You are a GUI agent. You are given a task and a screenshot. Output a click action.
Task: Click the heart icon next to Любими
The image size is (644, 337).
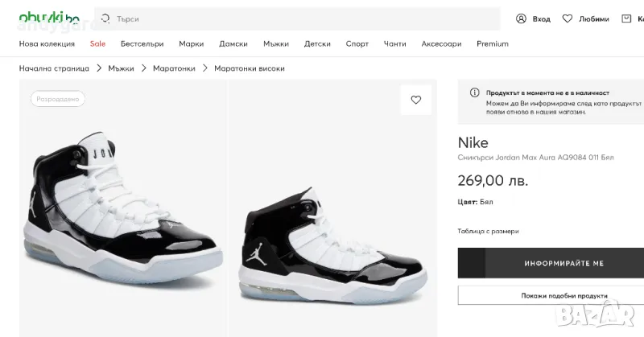point(568,18)
